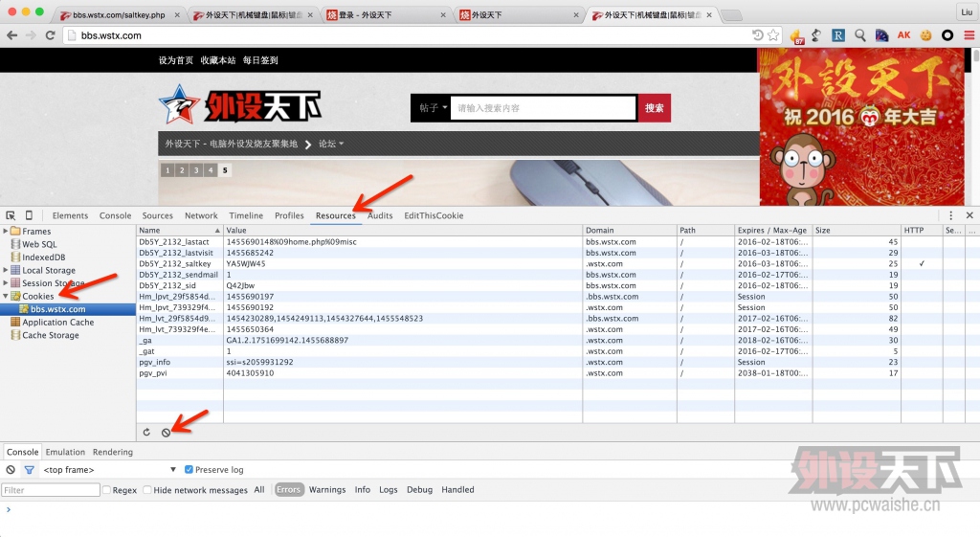The height and width of the screenshot is (537, 980).
Task: Clear all cookies with the clear icon
Action: point(166,433)
